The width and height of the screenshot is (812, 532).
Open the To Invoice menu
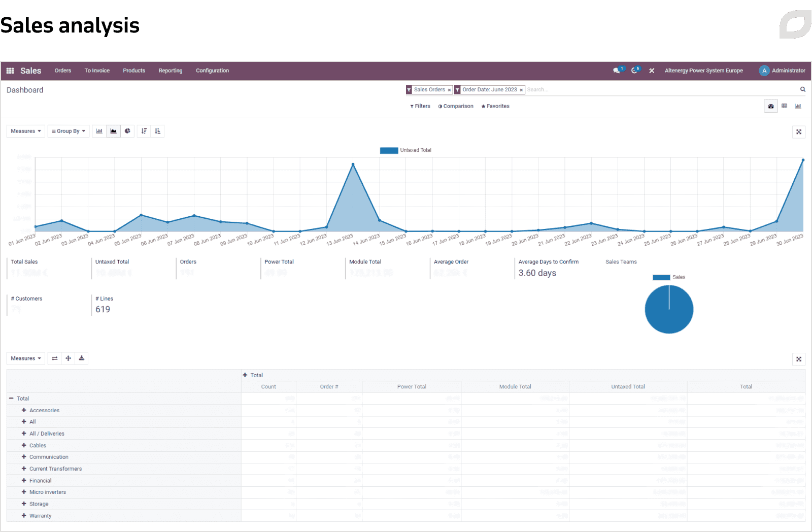pos(97,71)
